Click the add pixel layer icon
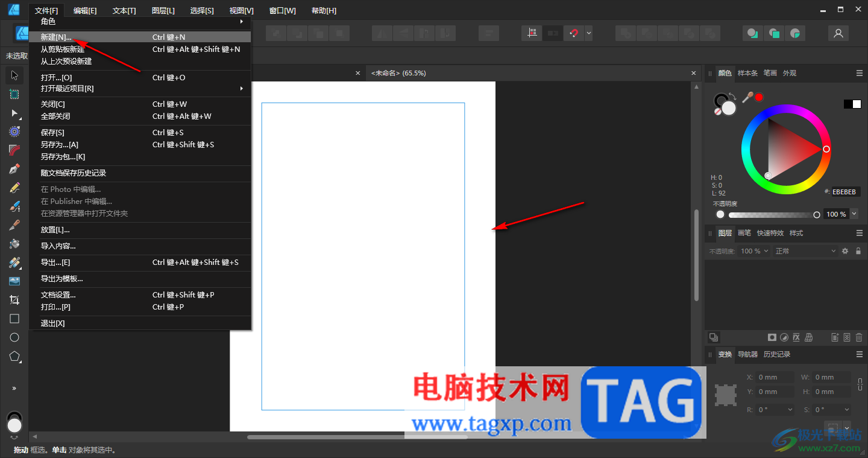Viewport: 868px width, 458px height. coord(847,337)
